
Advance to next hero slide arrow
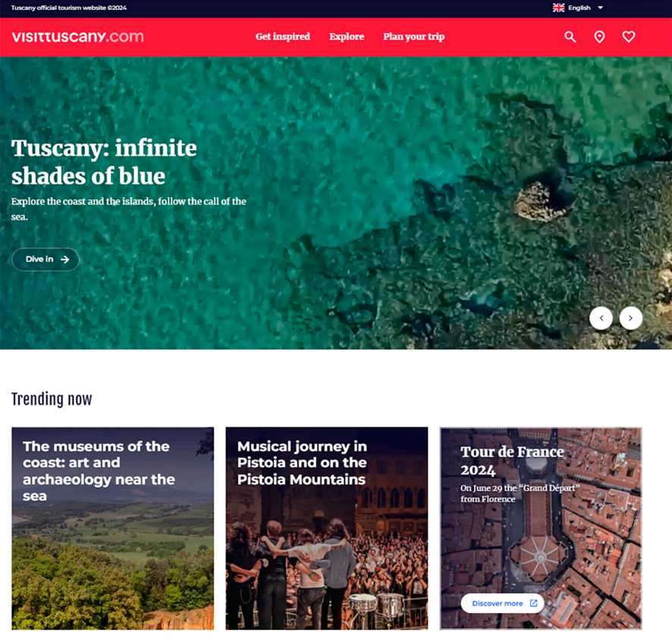[x=631, y=318]
